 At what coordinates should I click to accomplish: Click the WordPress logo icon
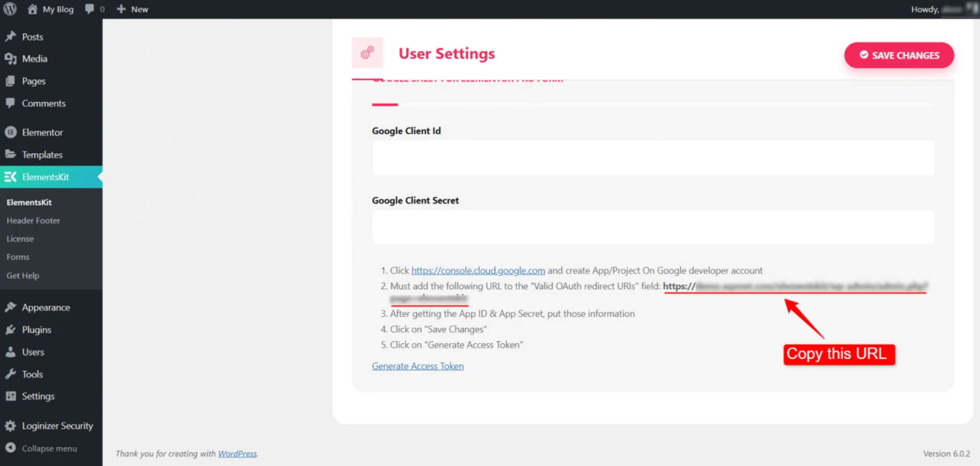(x=10, y=9)
